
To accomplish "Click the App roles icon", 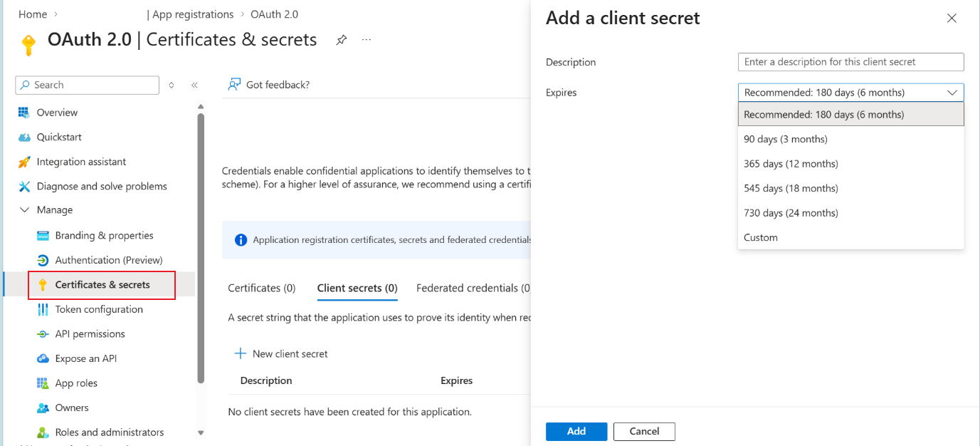I will point(43,383).
